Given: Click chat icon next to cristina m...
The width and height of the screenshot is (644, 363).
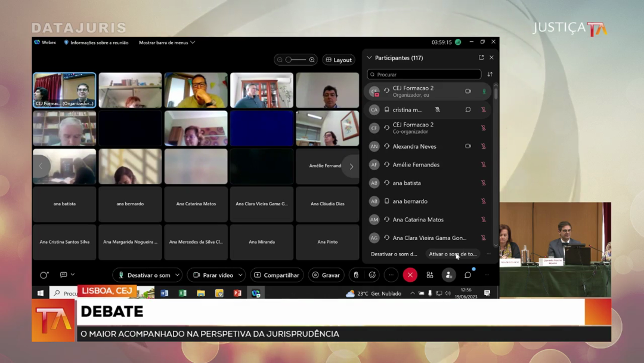Looking at the screenshot, I should 468,110.
